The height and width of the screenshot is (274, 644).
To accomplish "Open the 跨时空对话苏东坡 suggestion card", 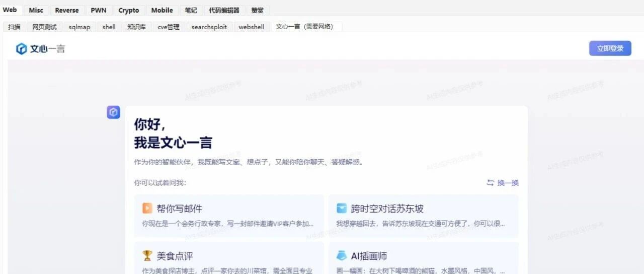I will pyautogui.click(x=424, y=216).
